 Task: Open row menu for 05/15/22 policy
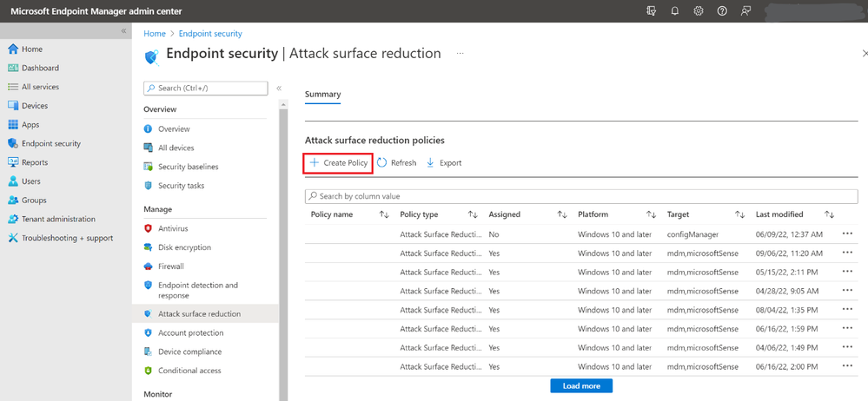(847, 272)
